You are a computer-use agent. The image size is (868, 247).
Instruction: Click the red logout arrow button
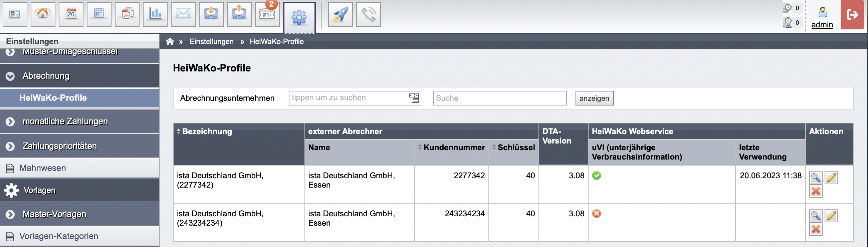pos(852,14)
